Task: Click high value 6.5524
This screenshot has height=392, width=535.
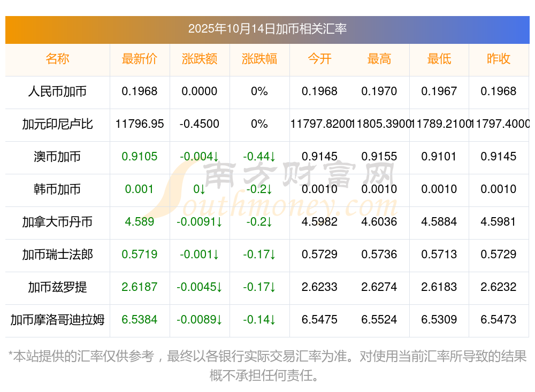Action: [379, 320]
